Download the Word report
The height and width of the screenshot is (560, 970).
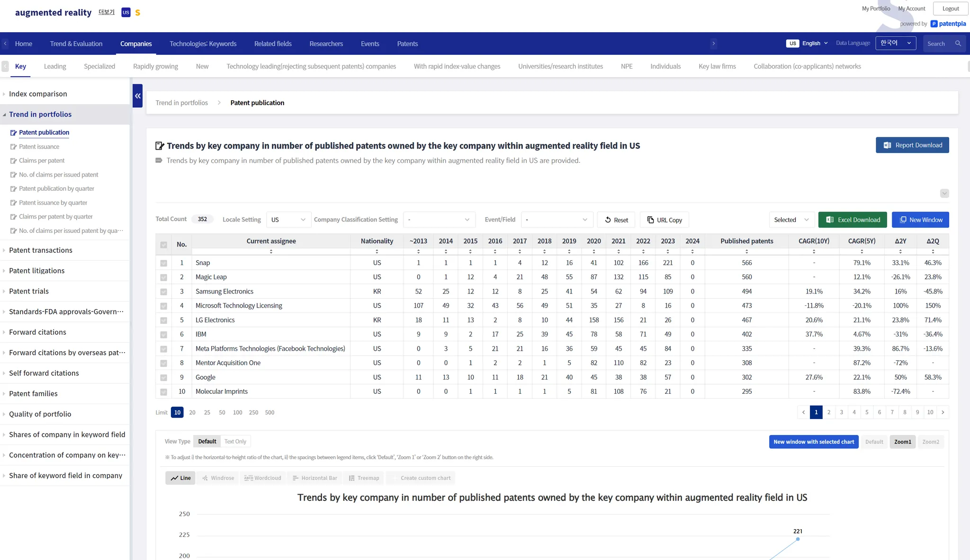[x=912, y=145]
